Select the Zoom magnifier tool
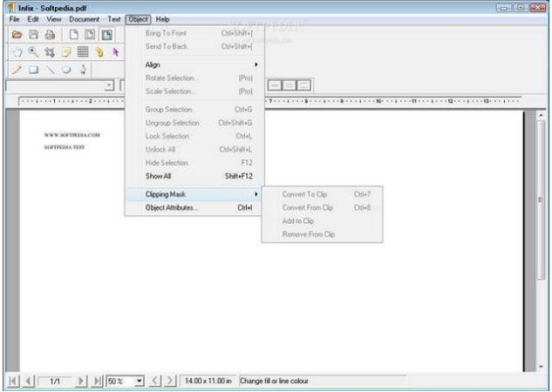The height and width of the screenshot is (392, 552). point(32,52)
